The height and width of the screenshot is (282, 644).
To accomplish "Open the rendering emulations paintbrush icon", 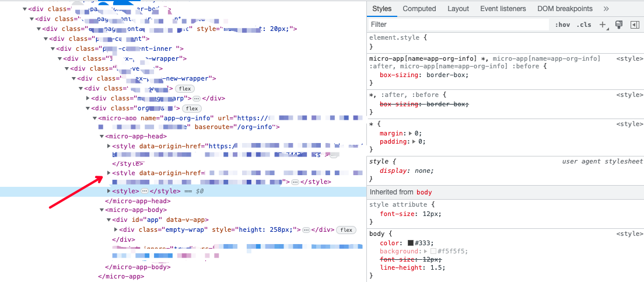I will (619, 25).
